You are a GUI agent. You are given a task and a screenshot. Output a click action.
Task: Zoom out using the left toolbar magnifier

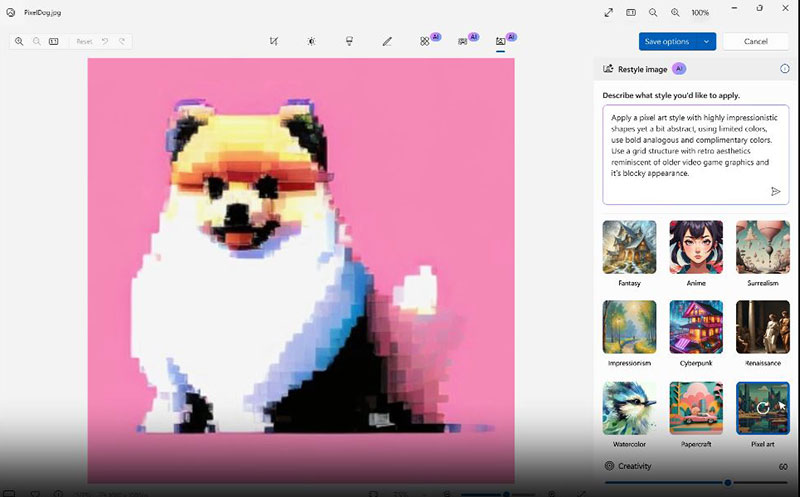(x=37, y=41)
